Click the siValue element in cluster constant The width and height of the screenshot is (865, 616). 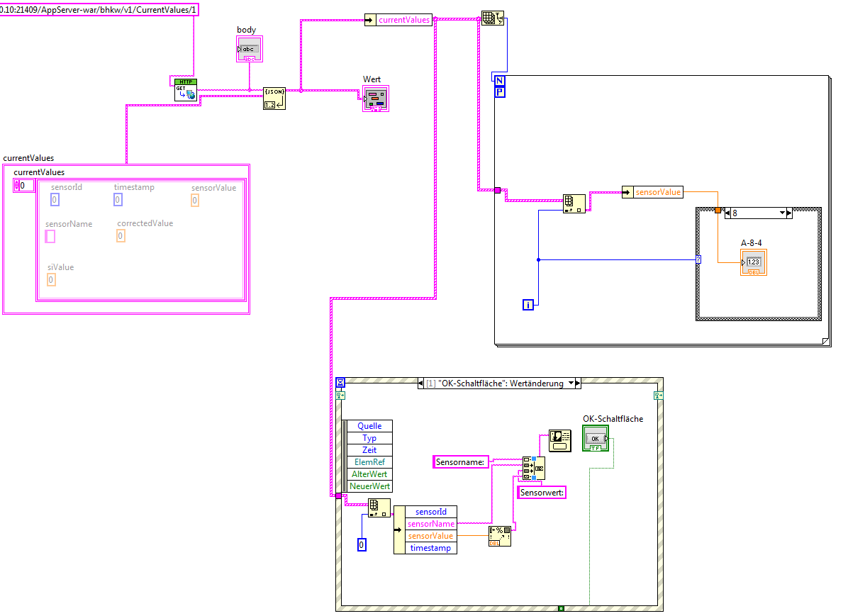52,279
